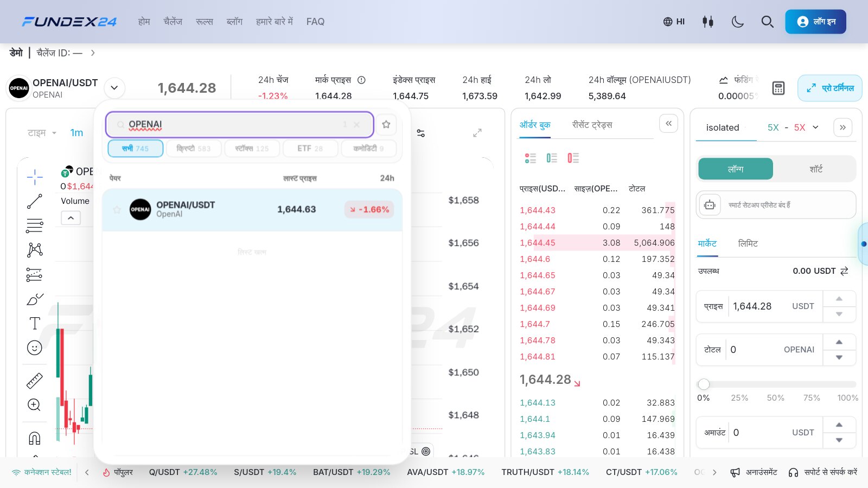Image resolution: width=868 pixels, height=488 pixels.
Task: Click the Login (लॉग इन) button
Action: pyautogui.click(x=815, y=22)
